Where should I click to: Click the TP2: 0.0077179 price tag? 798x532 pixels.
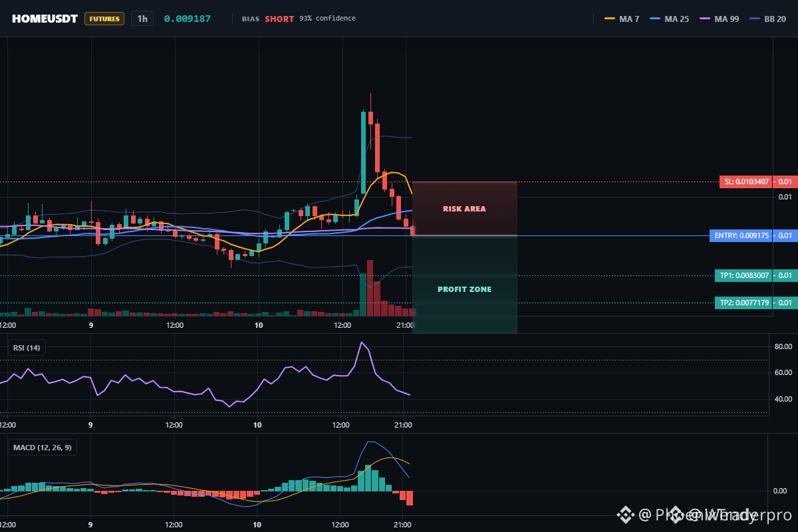[745, 303]
